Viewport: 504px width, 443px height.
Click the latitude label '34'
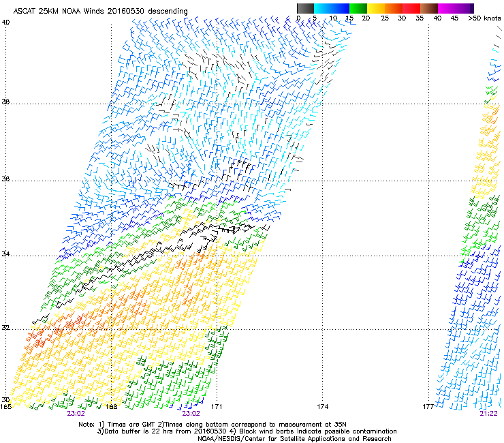[5, 254]
